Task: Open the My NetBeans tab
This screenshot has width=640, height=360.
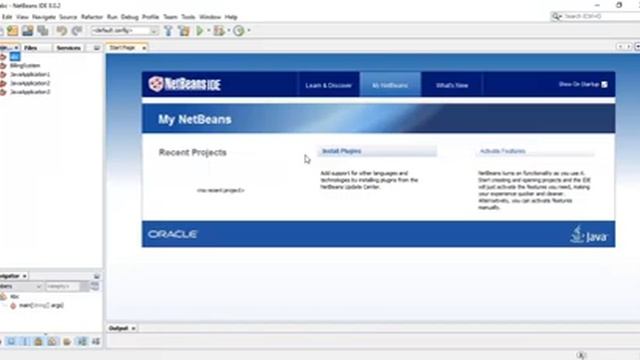Action: [x=390, y=85]
